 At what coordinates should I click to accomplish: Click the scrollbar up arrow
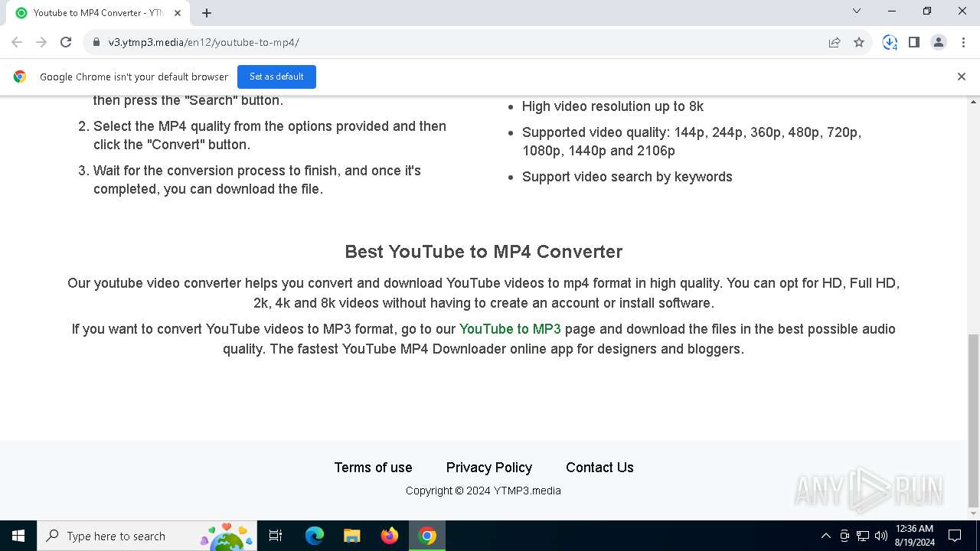pos(974,102)
